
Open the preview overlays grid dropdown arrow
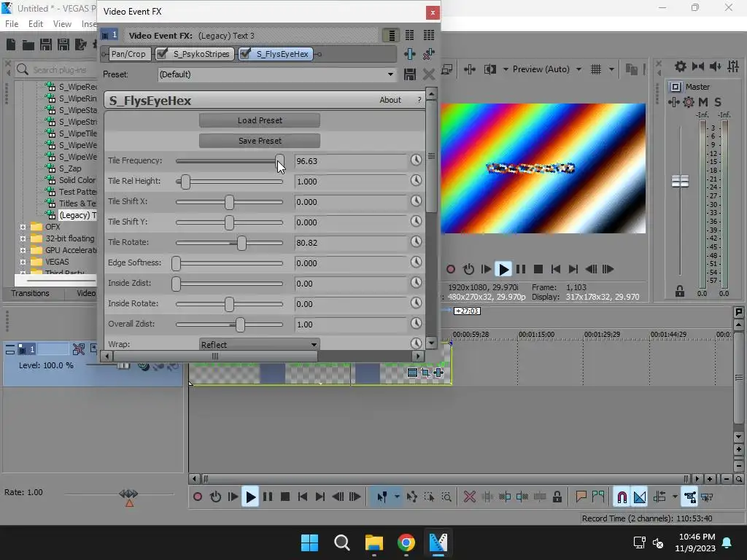[611, 69]
